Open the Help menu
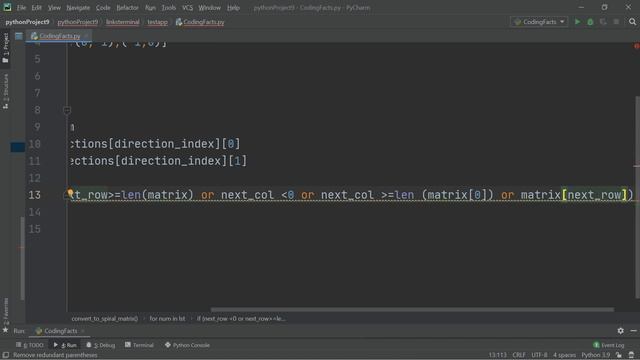640x360 pixels. [x=233, y=8]
